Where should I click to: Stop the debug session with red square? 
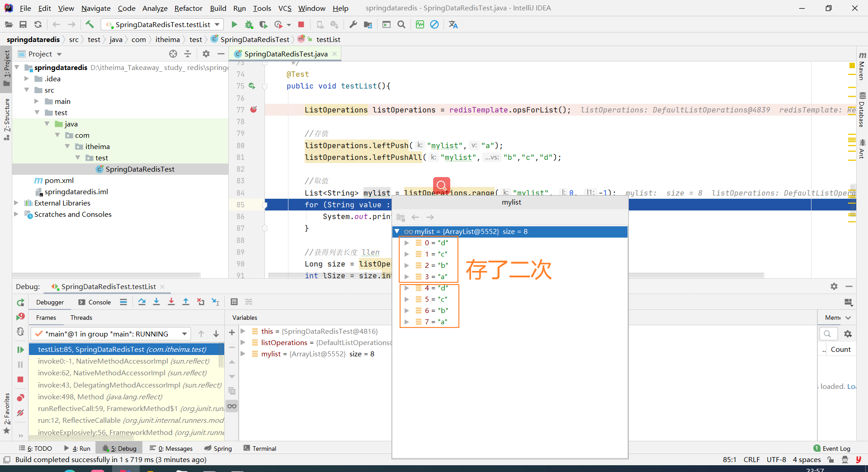pos(20,379)
